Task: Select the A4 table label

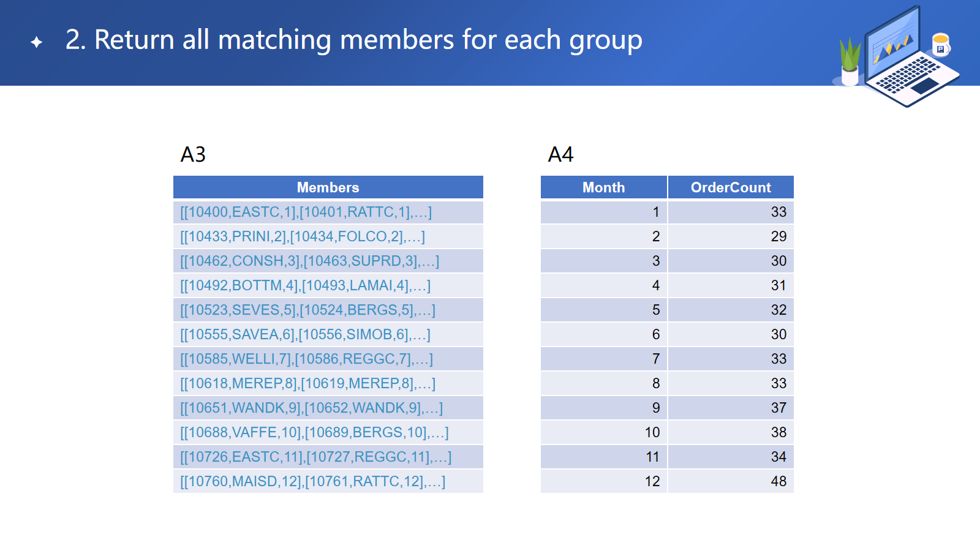Action: click(x=560, y=154)
